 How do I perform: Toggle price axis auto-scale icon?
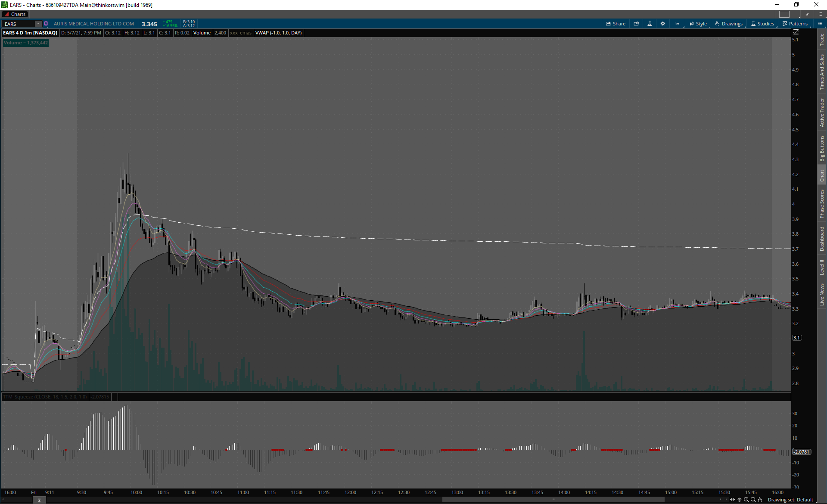[x=796, y=32]
